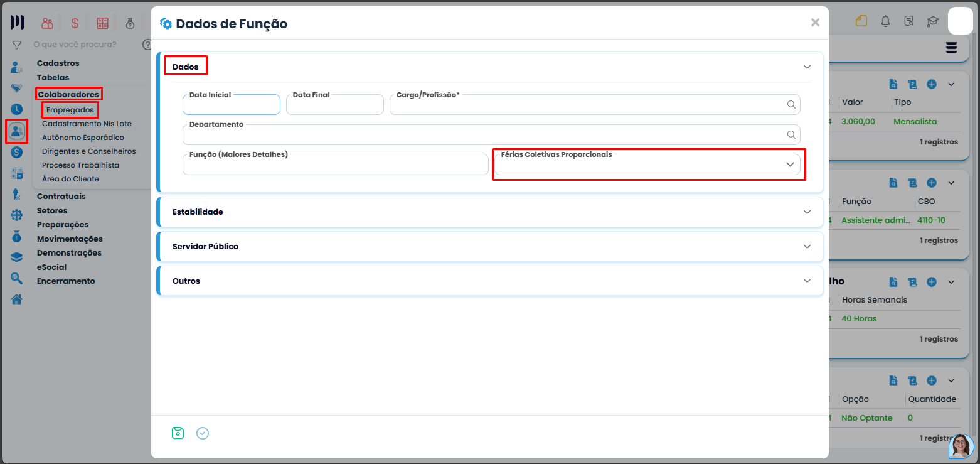Viewport: 980px width, 464px height.
Task: Collapse the Dados section chevron
Action: tap(807, 67)
